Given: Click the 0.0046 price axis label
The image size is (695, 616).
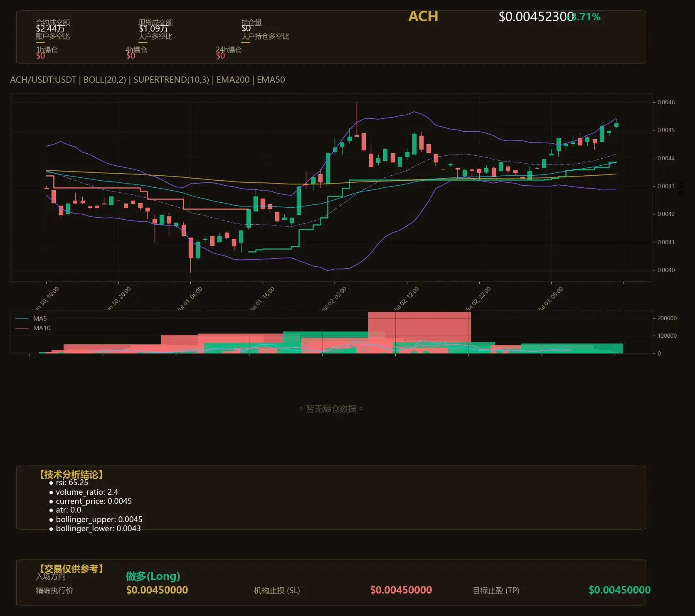Looking at the screenshot, I should tap(666, 102).
